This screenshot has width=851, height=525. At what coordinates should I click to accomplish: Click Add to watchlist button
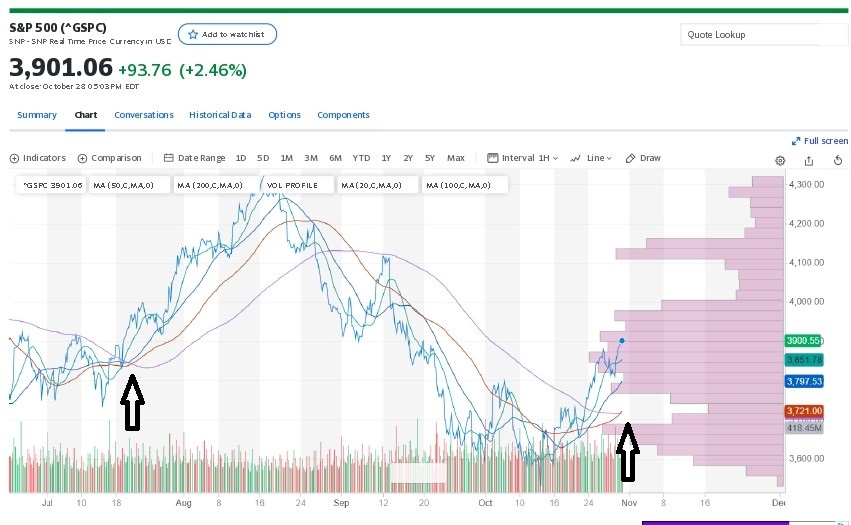click(x=227, y=34)
